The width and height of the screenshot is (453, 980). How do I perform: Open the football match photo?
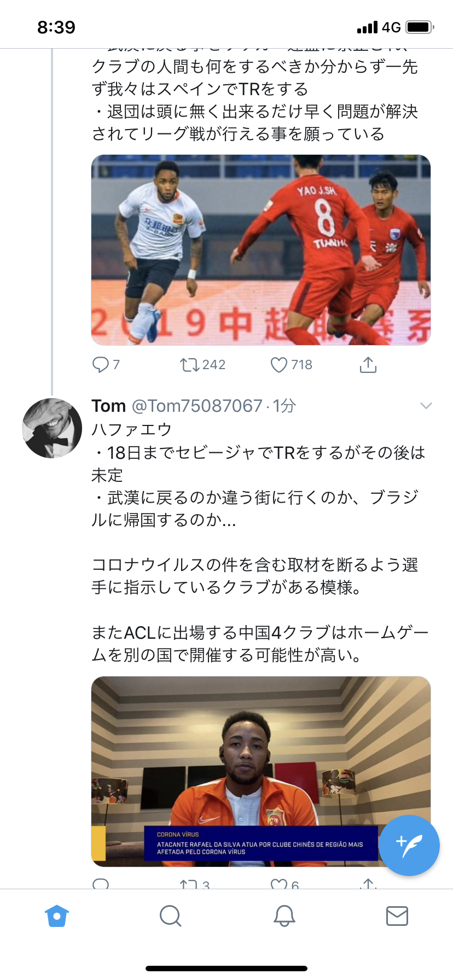pyautogui.click(x=260, y=250)
